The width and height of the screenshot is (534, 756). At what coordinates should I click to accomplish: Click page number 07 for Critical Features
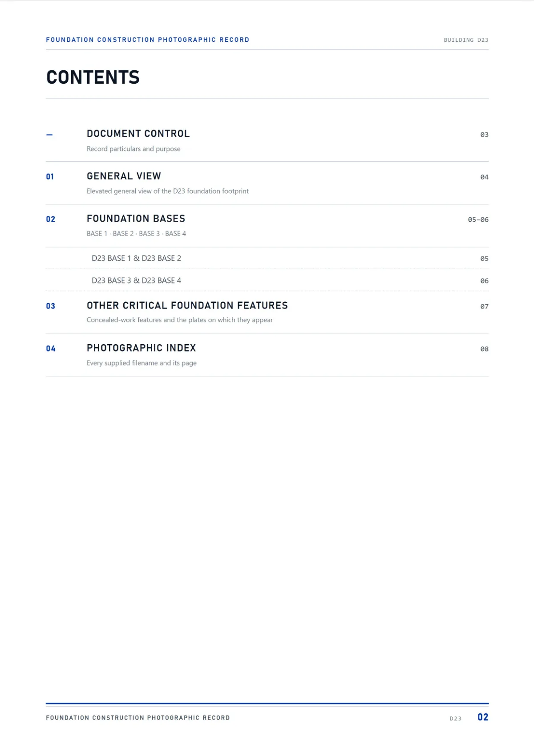click(x=484, y=306)
